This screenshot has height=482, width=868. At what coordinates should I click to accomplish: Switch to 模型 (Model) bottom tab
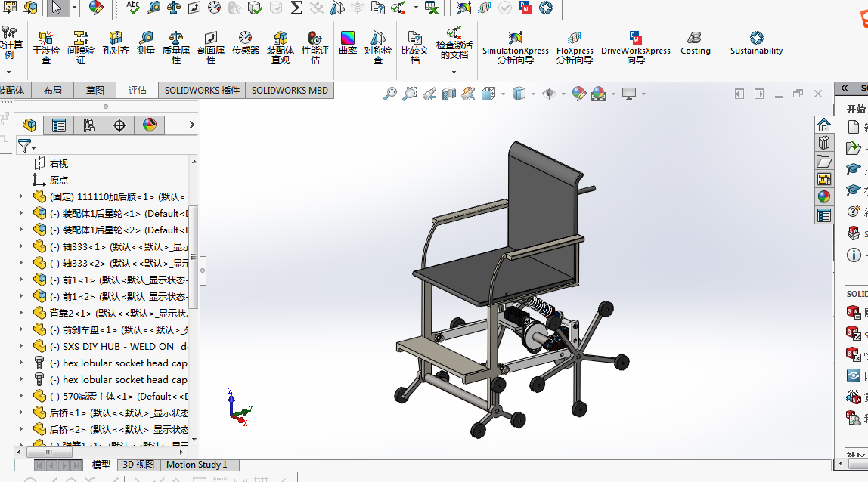click(x=101, y=465)
